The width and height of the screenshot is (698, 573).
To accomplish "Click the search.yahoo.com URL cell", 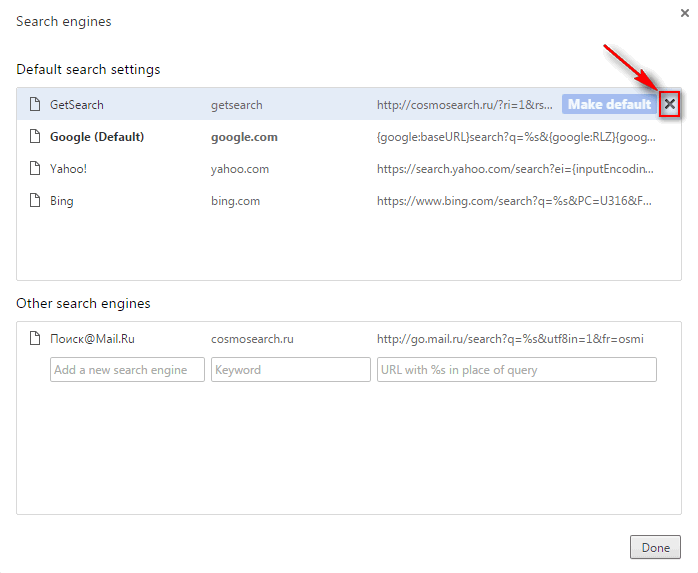I will tap(515, 169).
